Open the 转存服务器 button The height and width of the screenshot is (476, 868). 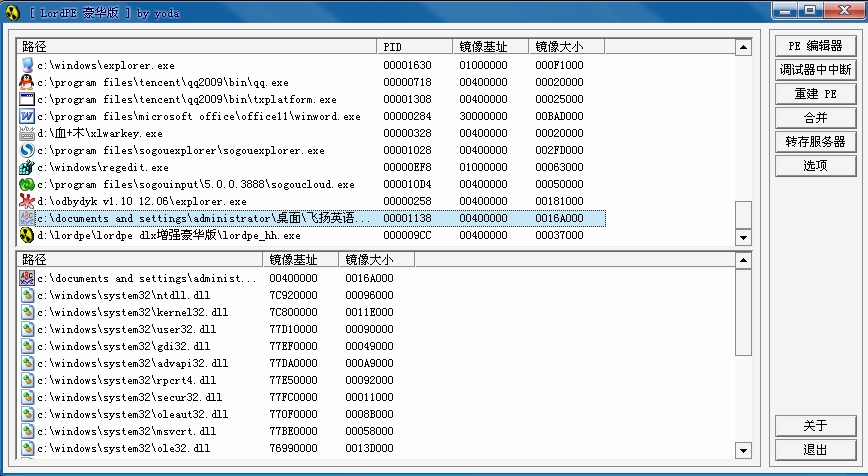(815, 142)
